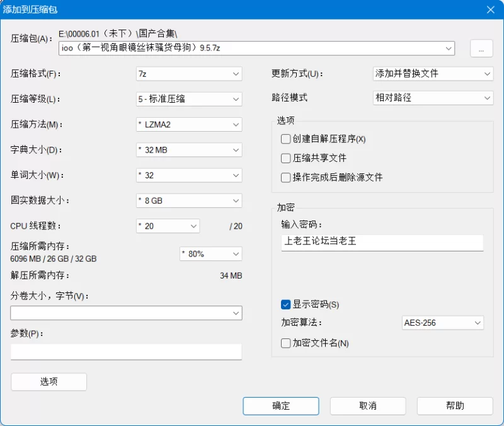504x426 pixels.
Task: Open 帮助 for this dialog
Action: point(455,406)
